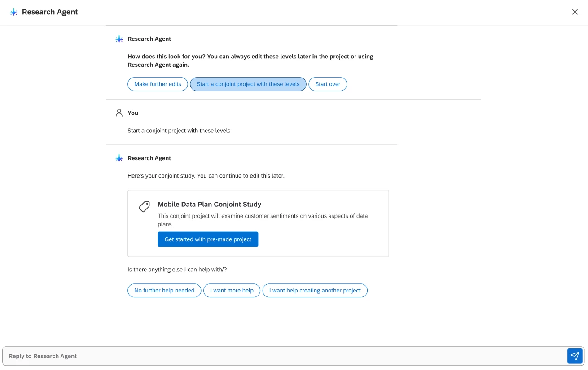Choose 'No further help needed'

click(164, 291)
